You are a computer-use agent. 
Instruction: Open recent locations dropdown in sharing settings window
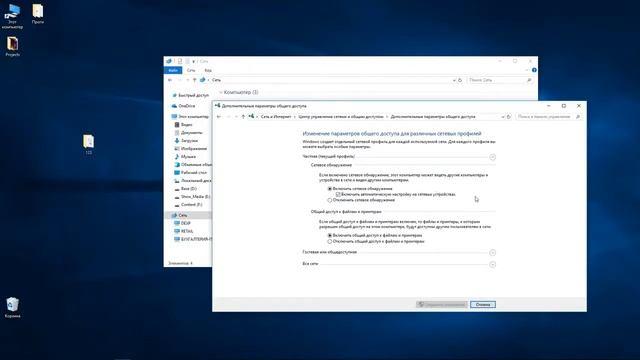point(236,117)
